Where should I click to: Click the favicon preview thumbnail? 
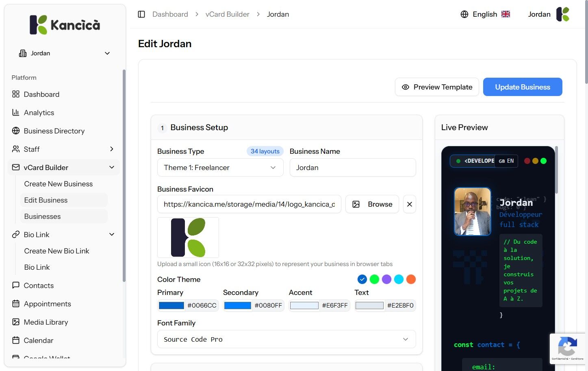pyautogui.click(x=188, y=238)
